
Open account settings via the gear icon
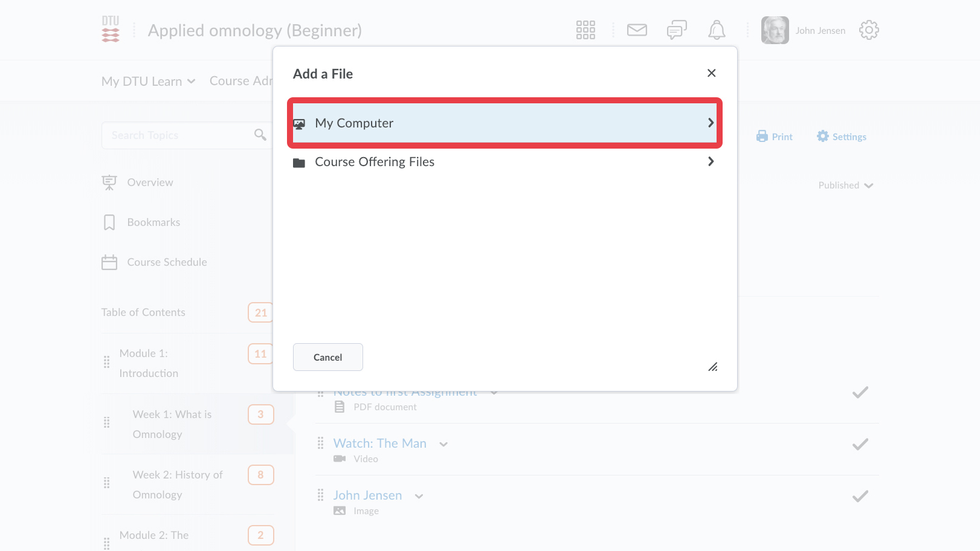tap(869, 30)
